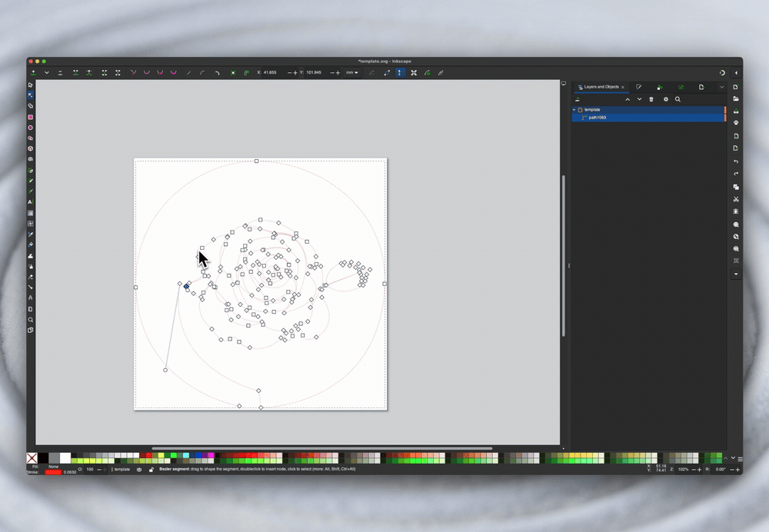The image size is (769, 532).
Task: Click the New document icon in commands bar
Action: (736, 87)
